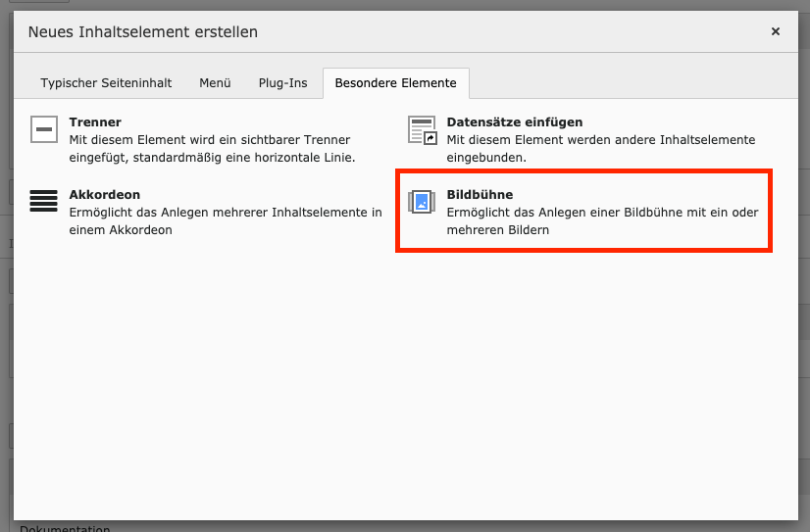Click the dialog title Neues Inhaltselement erstellen
Image resolution: width=810 pixels, height=532 pixels.
tap(143, 32)
